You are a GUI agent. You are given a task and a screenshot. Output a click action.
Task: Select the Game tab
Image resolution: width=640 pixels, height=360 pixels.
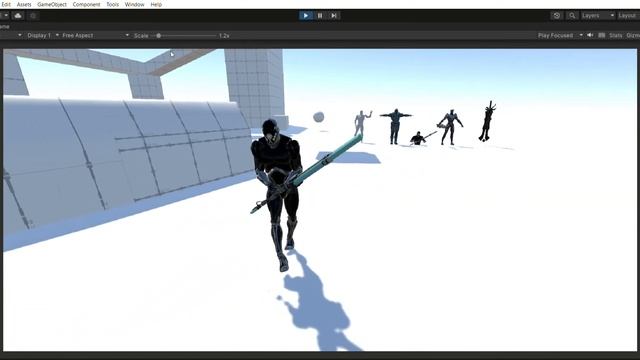[4, 27]
